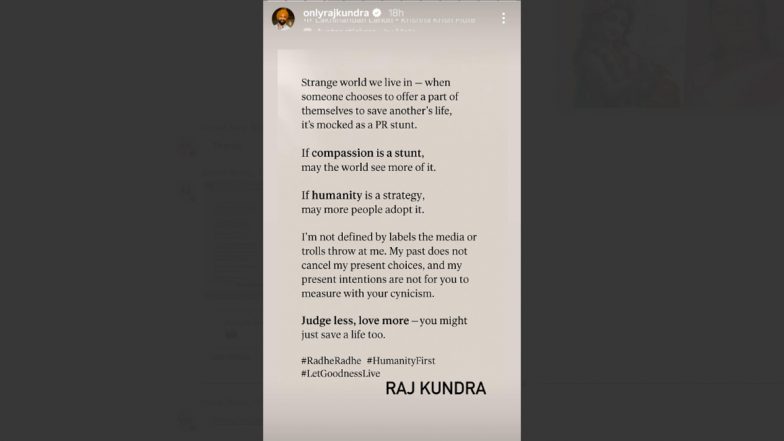Screen dimensions: 784x441
Task: Open the three-dot story options menu
Action: point(504,18)
